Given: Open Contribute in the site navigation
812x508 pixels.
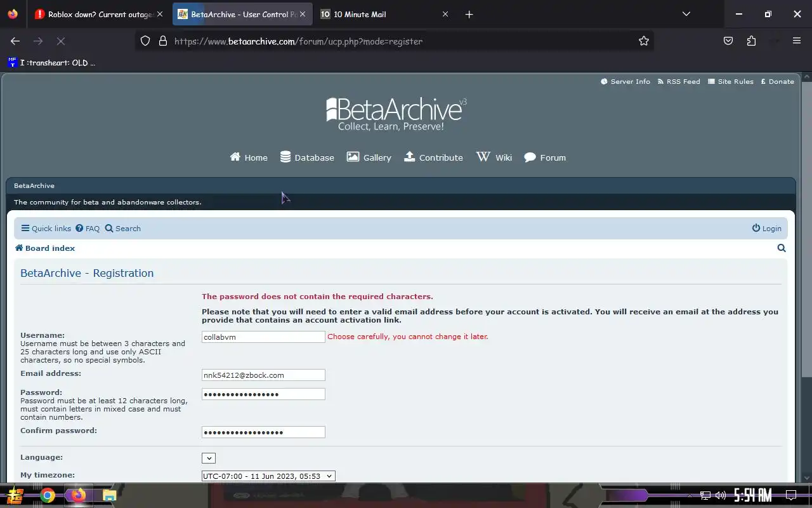Looking at the screenshot, I should pos(433,157).
